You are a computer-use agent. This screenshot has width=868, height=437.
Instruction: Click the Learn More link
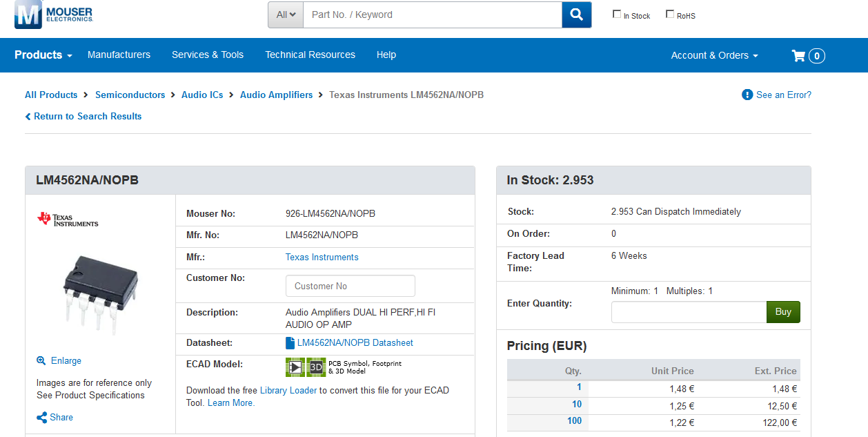pos(231,402)
